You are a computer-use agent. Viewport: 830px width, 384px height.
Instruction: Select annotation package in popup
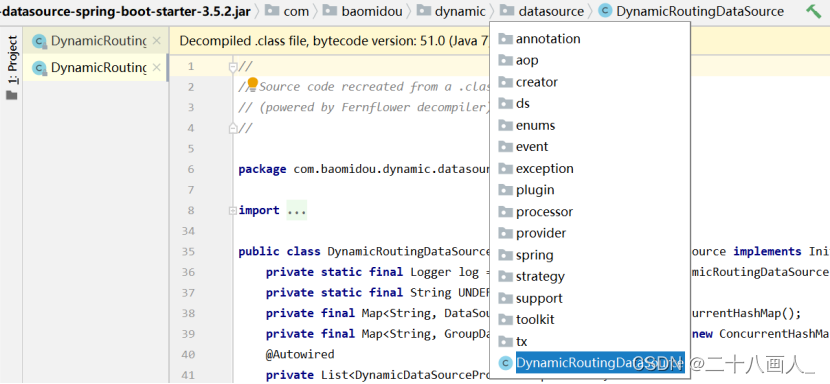click(590, 39)
